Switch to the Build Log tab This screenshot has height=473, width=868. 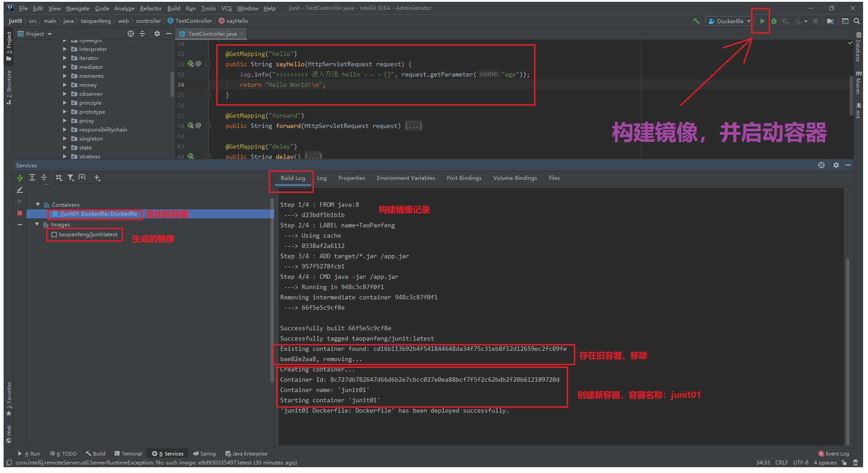pyautogui.click(x=293, y=178)
